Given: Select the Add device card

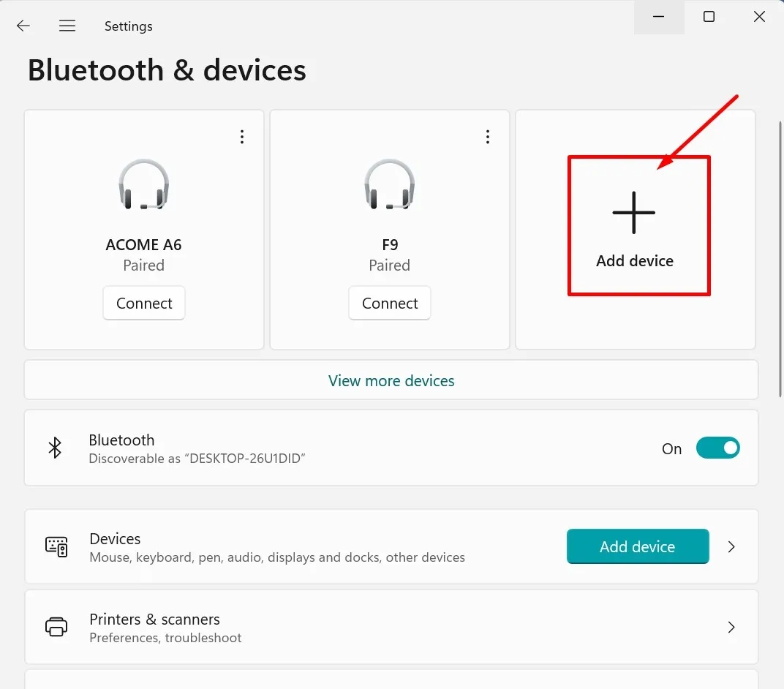Looking at the screenshot, I should coord(633,225).
